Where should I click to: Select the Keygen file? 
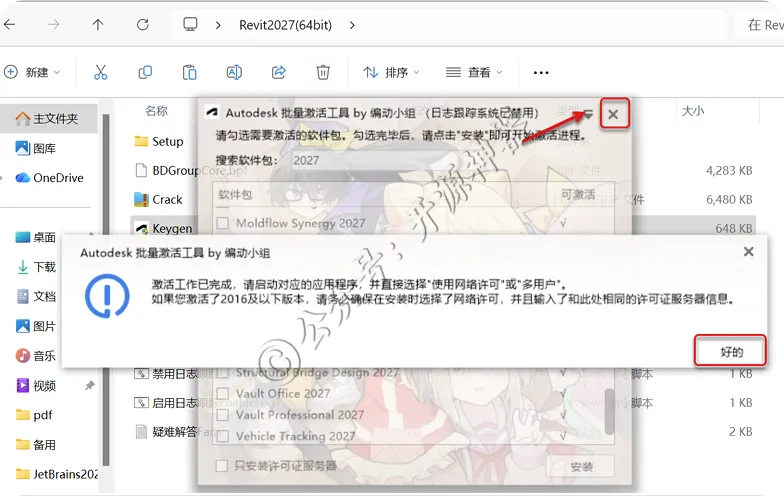[x=164, y=228]
